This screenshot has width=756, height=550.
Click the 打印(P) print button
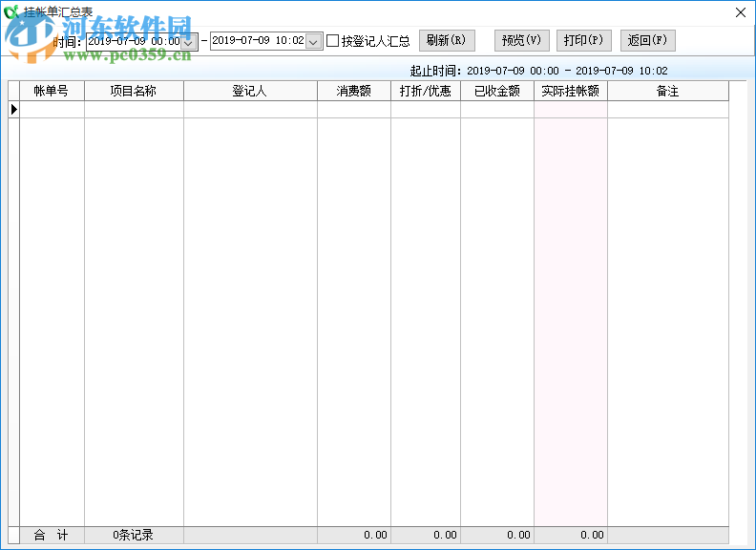pyautogui.click(x=584, y=40)
